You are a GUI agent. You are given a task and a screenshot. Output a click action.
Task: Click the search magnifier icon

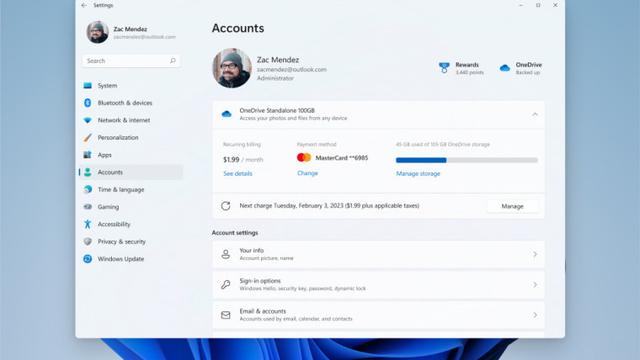click(x=173, y=61)
